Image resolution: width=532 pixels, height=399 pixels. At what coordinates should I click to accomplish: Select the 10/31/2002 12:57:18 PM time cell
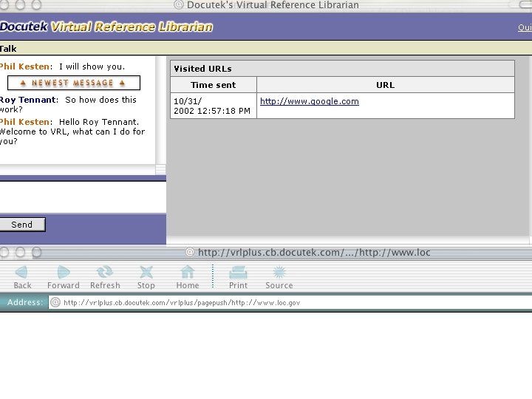(x=214, y=106)
